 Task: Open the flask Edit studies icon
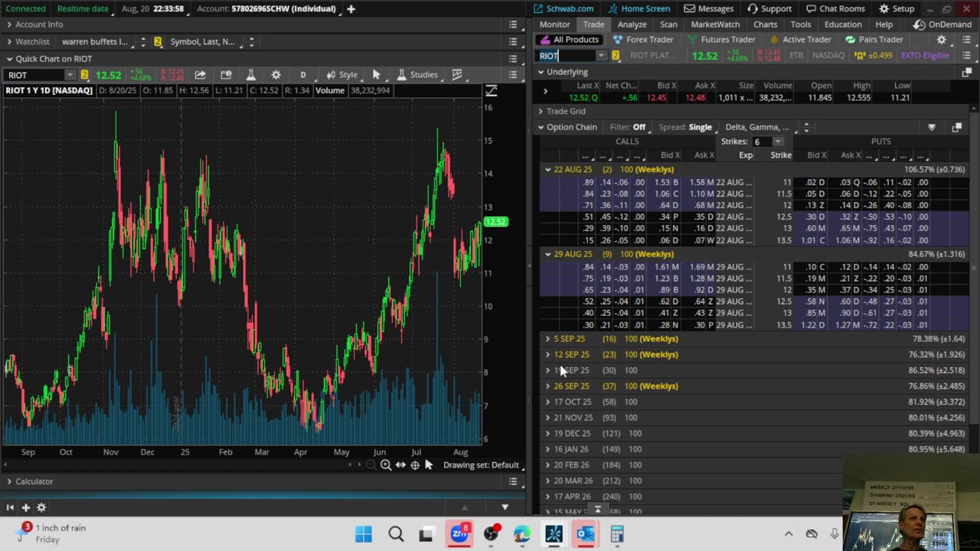click(250, 74)
